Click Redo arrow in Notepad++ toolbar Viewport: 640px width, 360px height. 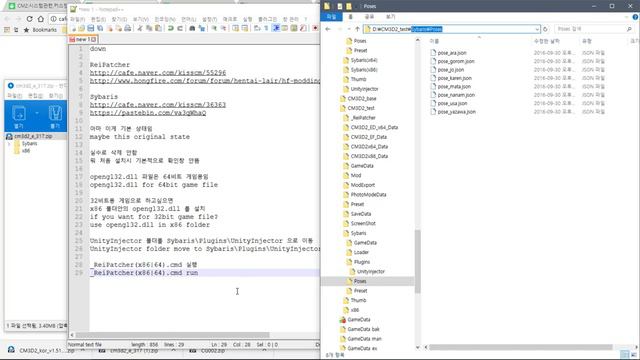click(180, 28)
